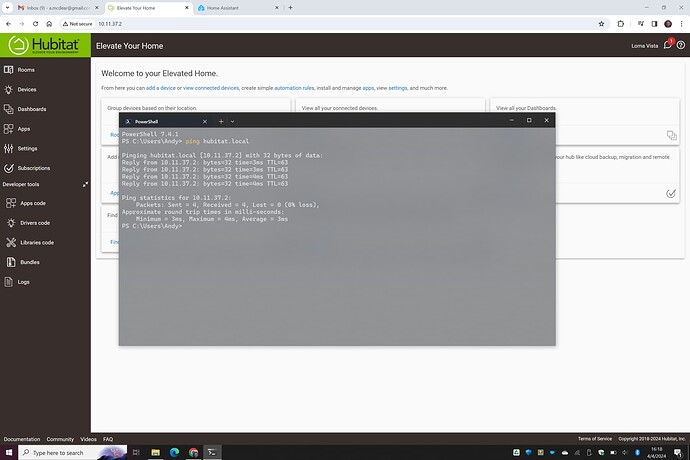Collapse the Developer tools section
690x460 pixels.
85,184
